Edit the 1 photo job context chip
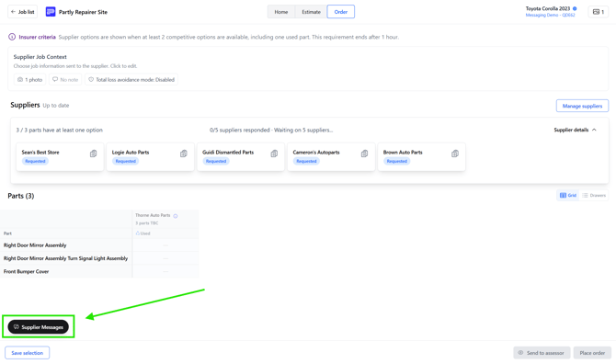Image resolution: width=616 pixels, height=364 pixels. [x=30, y=79]
